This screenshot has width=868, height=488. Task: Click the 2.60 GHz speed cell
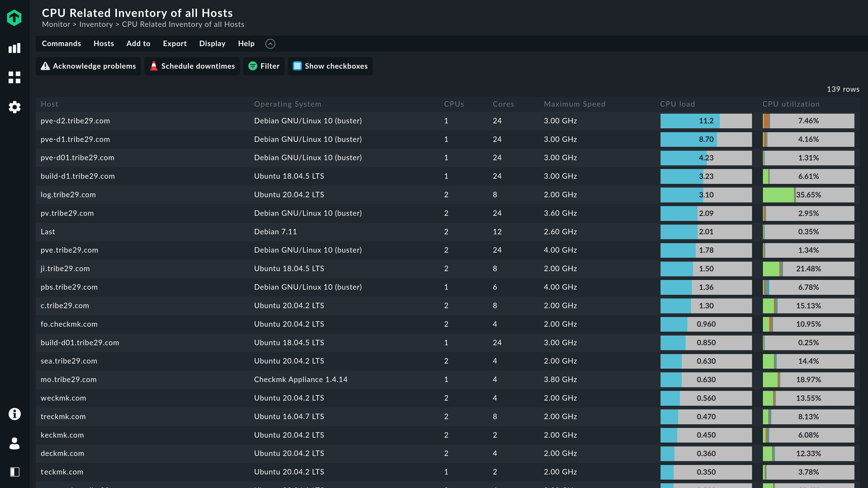point(560,232)
